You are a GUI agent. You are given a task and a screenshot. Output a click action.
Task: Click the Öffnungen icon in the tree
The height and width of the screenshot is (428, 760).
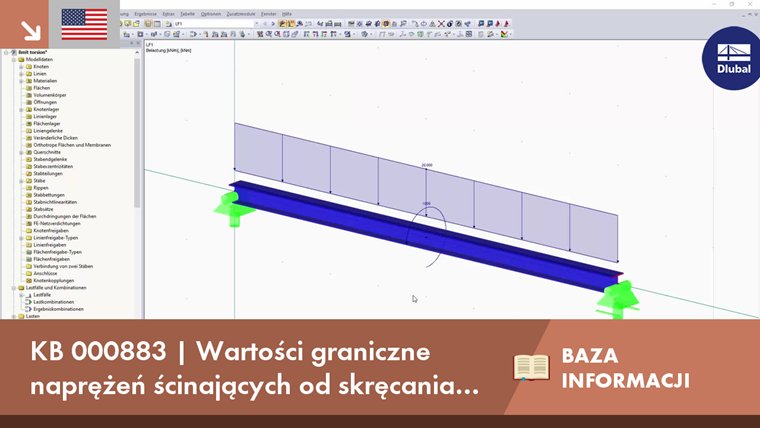point(29,102)
